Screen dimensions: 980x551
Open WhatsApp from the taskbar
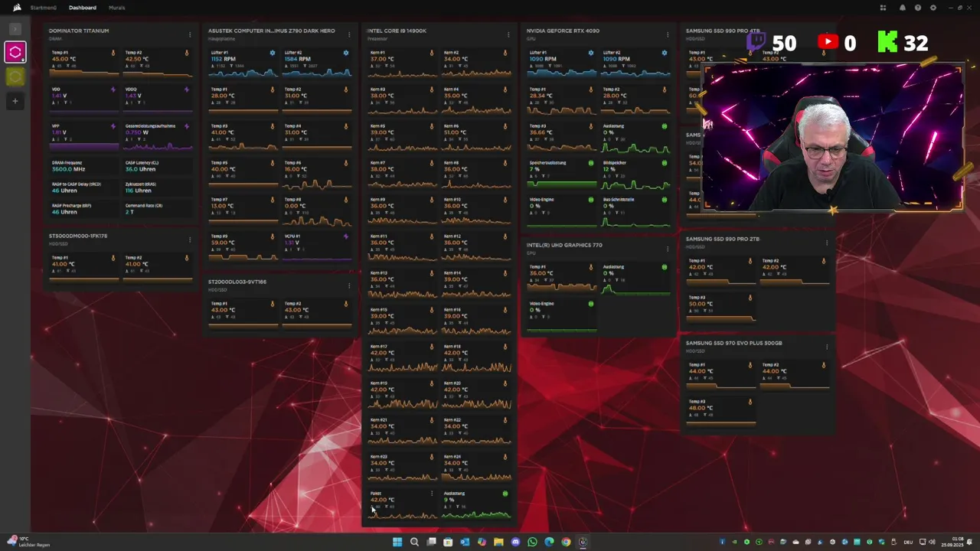point(532,542)
